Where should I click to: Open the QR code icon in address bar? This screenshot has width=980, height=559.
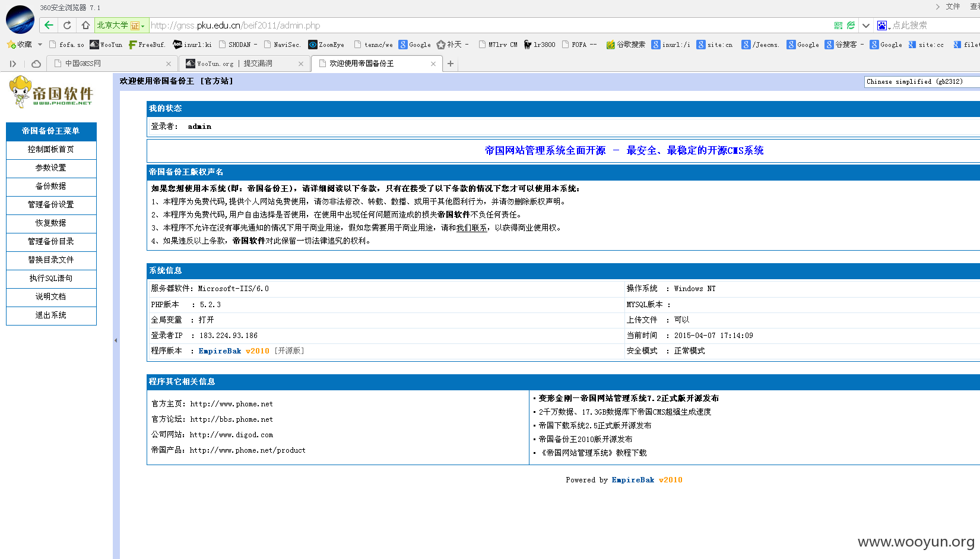838,26
